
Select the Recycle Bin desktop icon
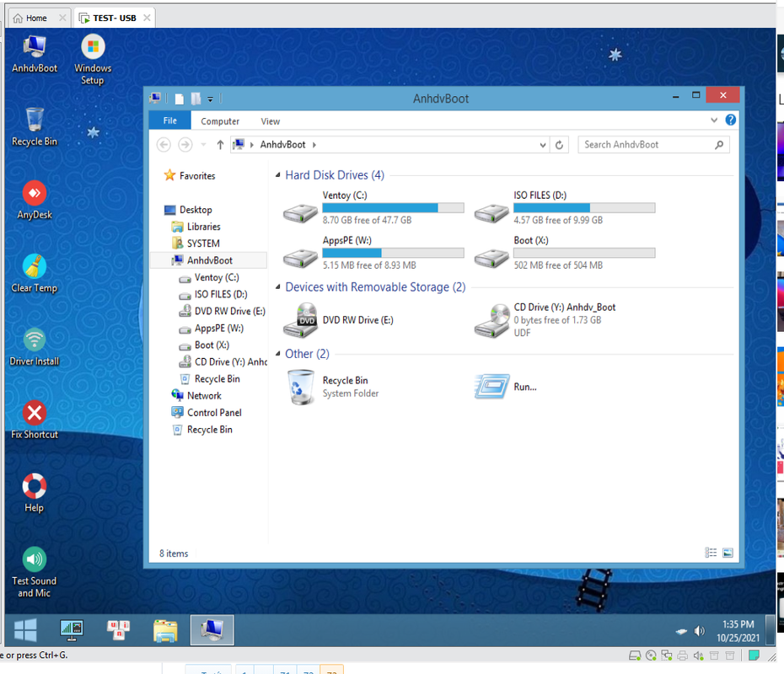(35, 127)
